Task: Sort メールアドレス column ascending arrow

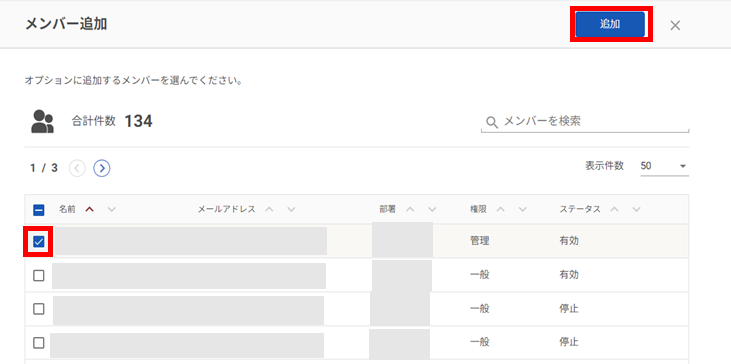Action: pyautogui.click(x=269, y=209)
